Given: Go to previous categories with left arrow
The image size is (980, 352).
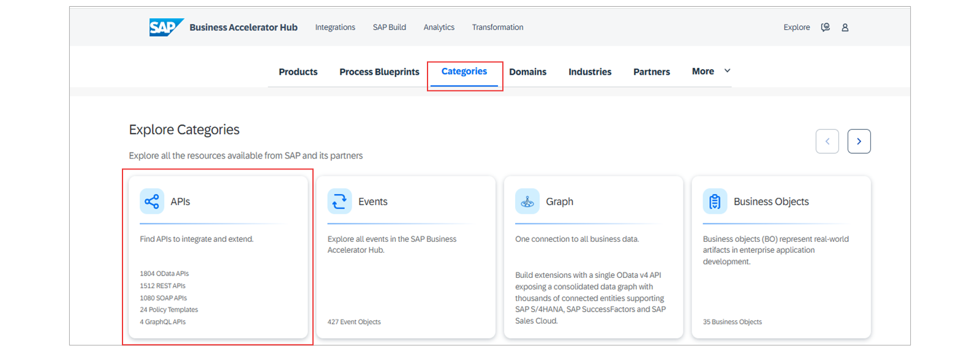Looking at the screenshot, I should pos(827,141).
